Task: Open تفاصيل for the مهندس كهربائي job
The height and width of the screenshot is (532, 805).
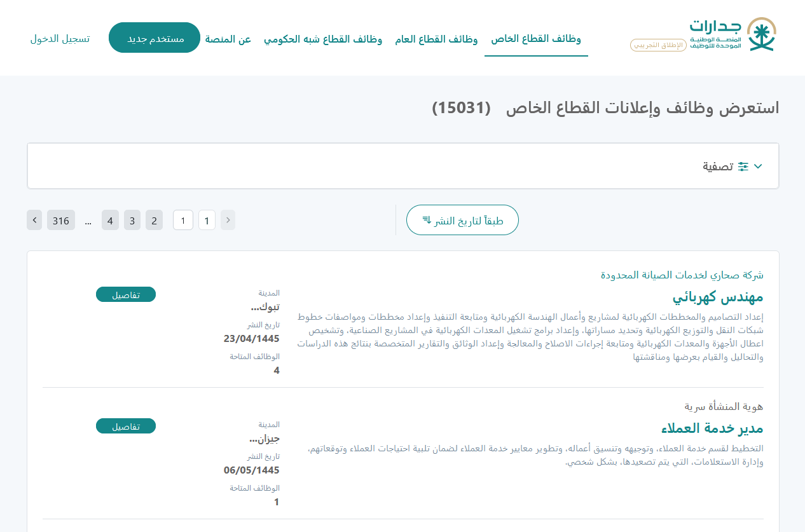Action: pos(126,295)
